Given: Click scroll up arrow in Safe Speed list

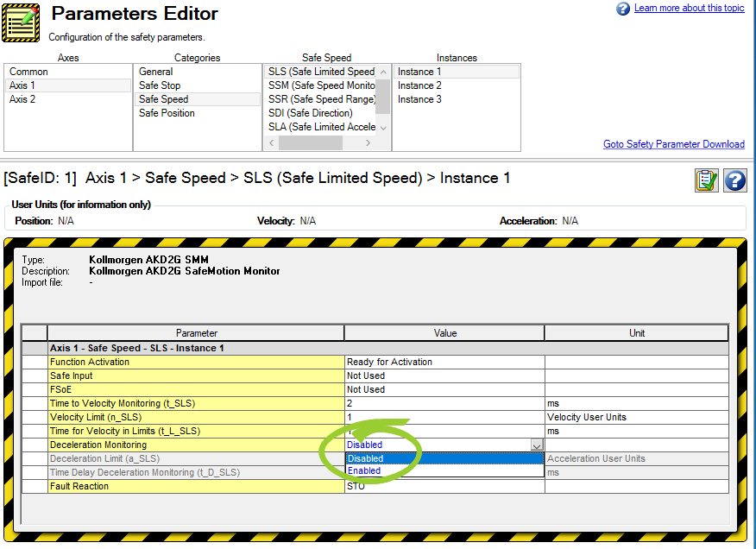Looking at the screenshot, I should click(x=383, y=72).
